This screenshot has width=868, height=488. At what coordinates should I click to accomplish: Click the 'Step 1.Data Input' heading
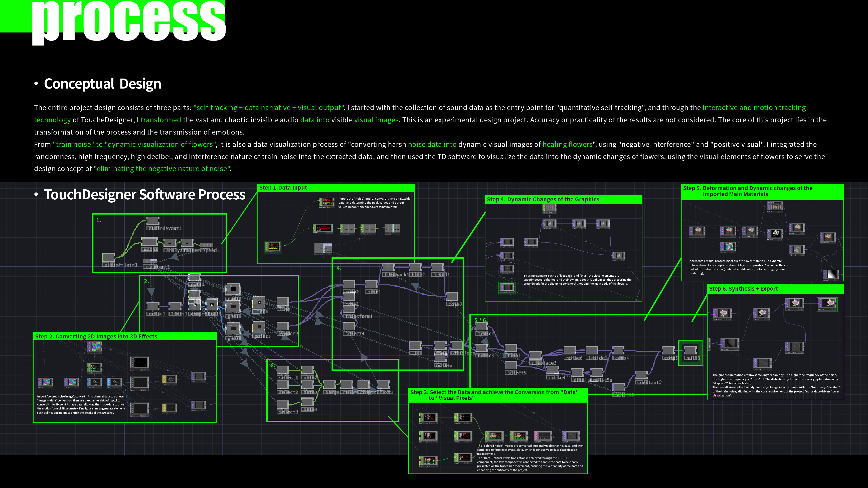click(283, 188)
